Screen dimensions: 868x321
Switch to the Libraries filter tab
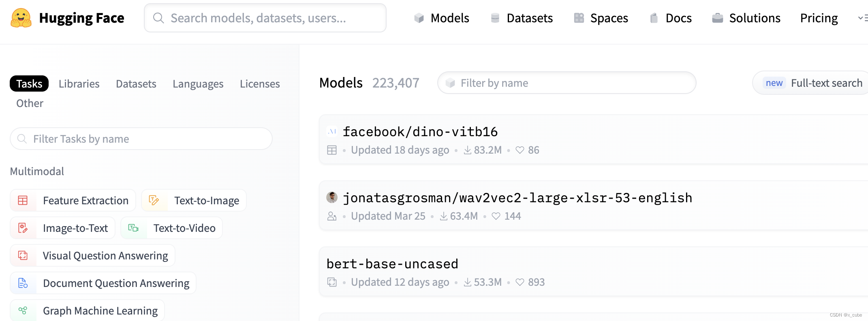(79, 83)
